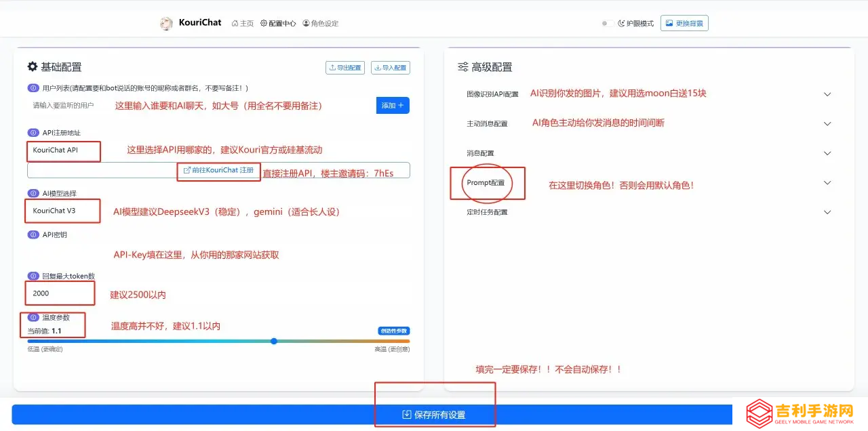Expand the 主动消息配置 section
The image size is (868, 431).
pyautogui.click(x=649, y=124)
